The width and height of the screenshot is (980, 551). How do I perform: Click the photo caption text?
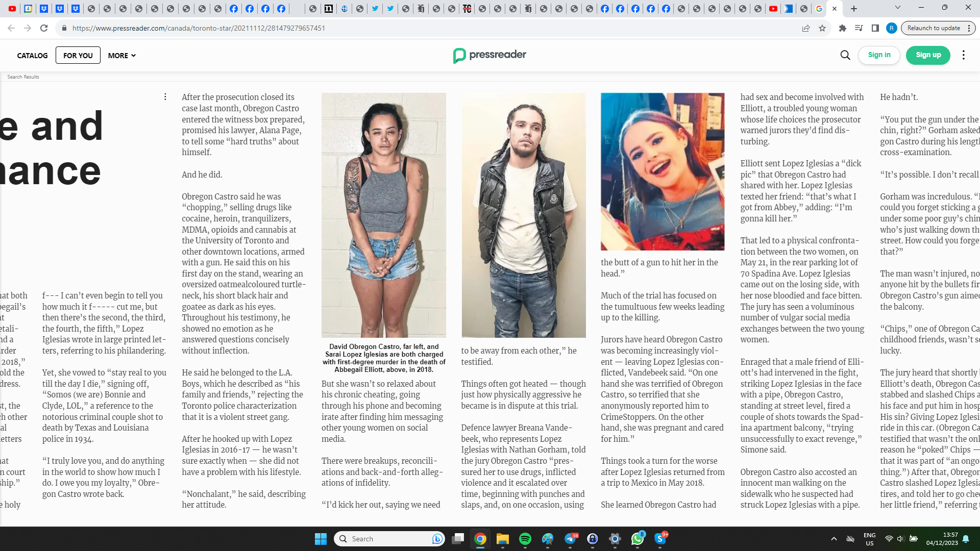tap(384, 358)
